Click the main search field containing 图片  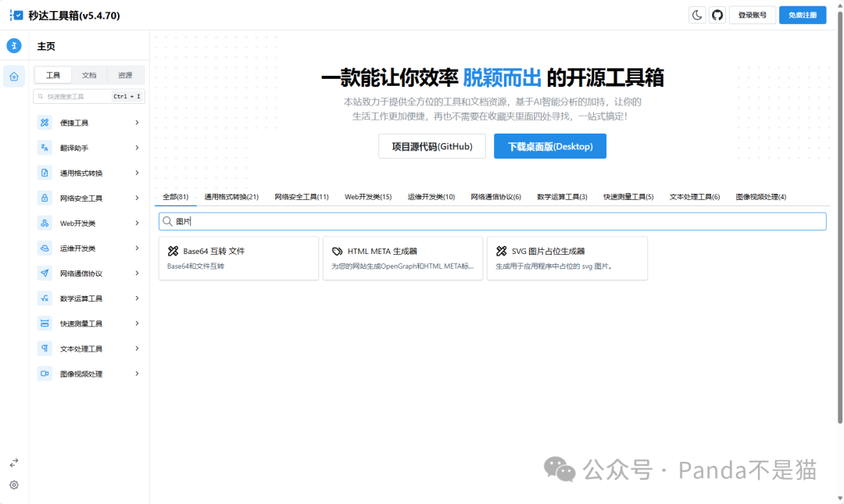(x=492, y=221)
